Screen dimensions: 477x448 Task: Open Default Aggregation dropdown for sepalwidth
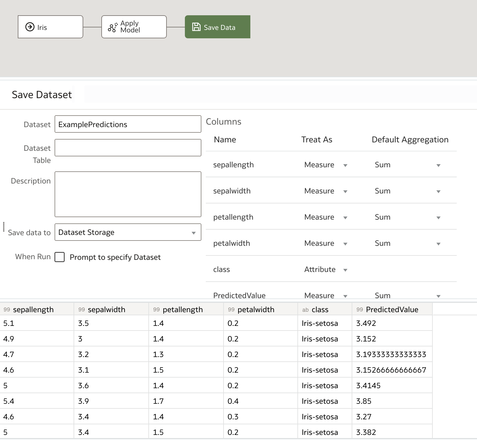[x=438, y=191]
